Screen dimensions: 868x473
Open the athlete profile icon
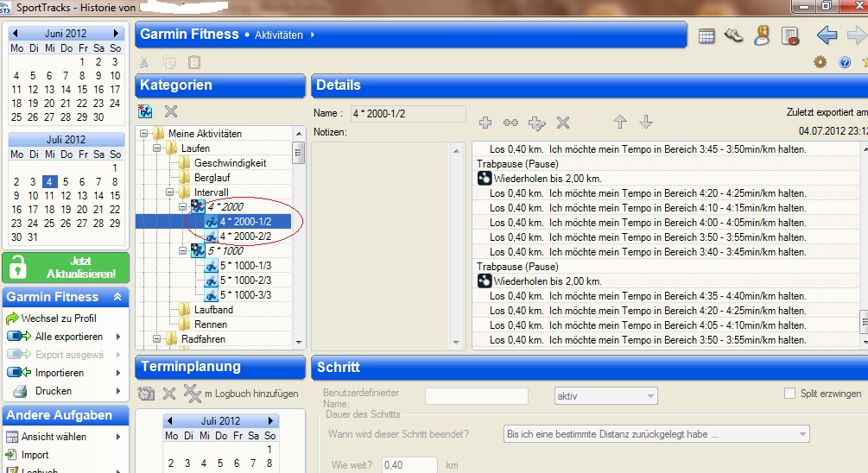(x=762, y=35)
